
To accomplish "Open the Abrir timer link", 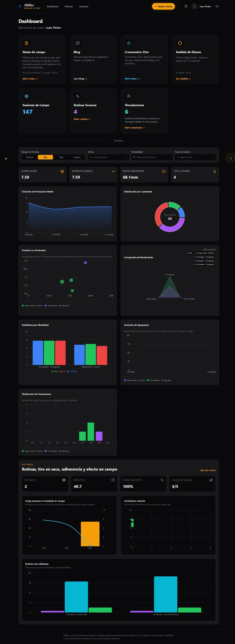I will (x=132, y=79).
